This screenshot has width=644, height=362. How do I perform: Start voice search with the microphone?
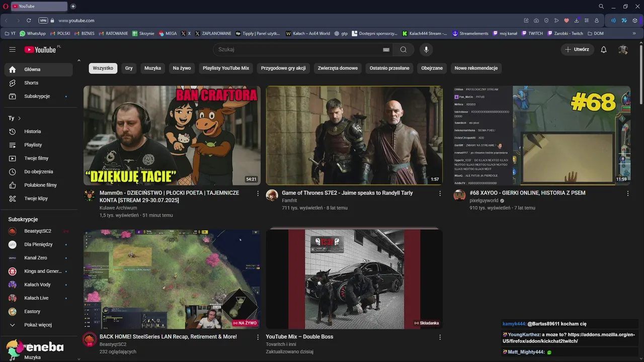[x=426, y=49]
